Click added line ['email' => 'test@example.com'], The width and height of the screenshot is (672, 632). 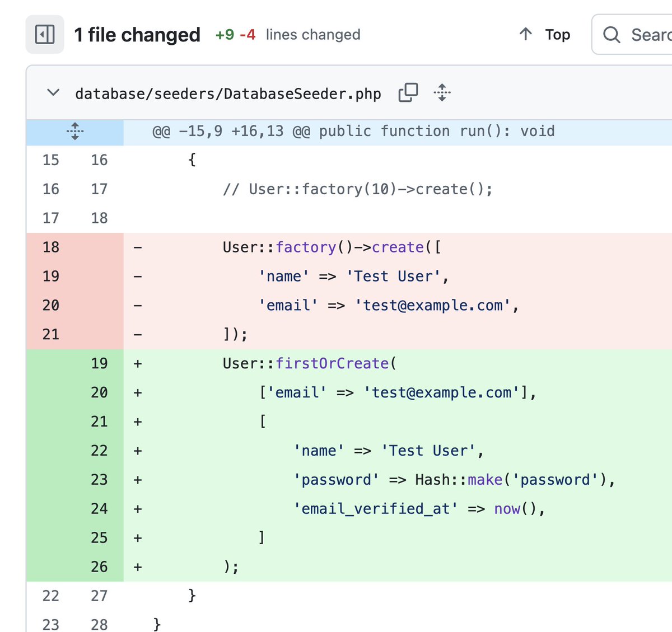(398, 392)
